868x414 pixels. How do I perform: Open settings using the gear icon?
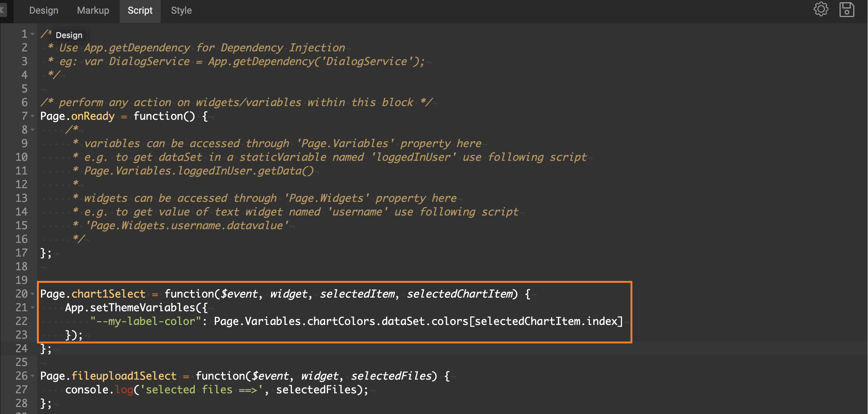click(x=821, y=10)
